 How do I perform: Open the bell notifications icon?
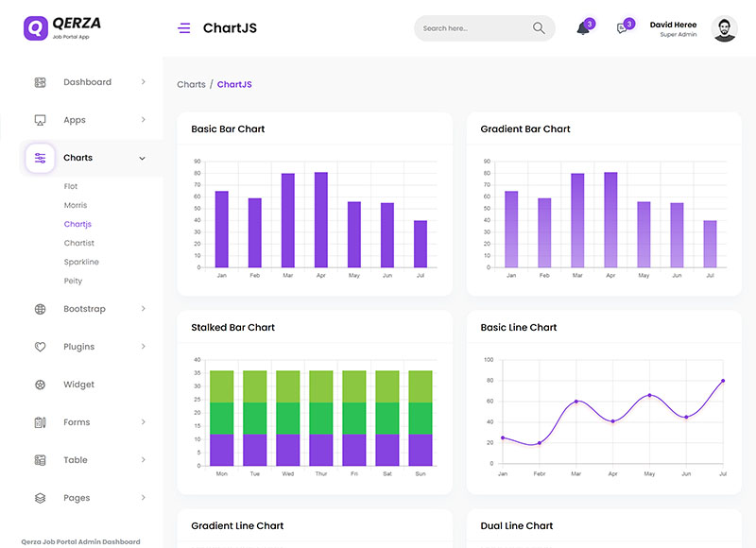(x=582, y=28)
